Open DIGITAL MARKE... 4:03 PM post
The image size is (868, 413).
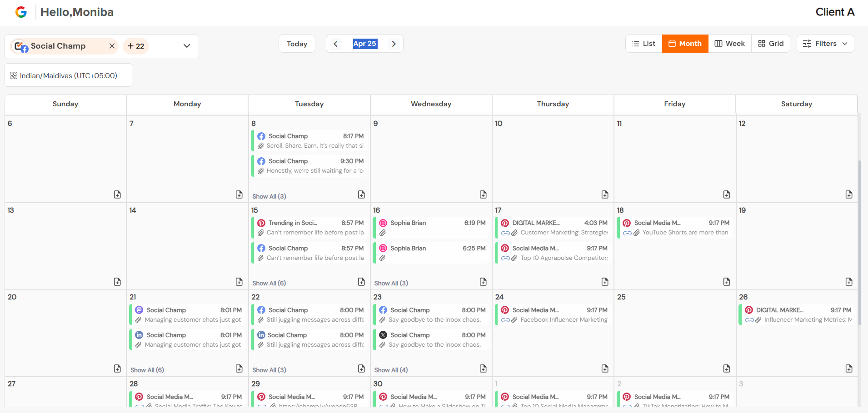coord(553,228)
